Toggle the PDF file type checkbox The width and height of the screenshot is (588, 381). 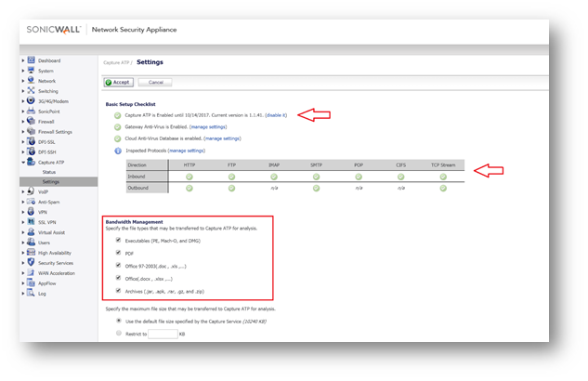coord(118,253)
